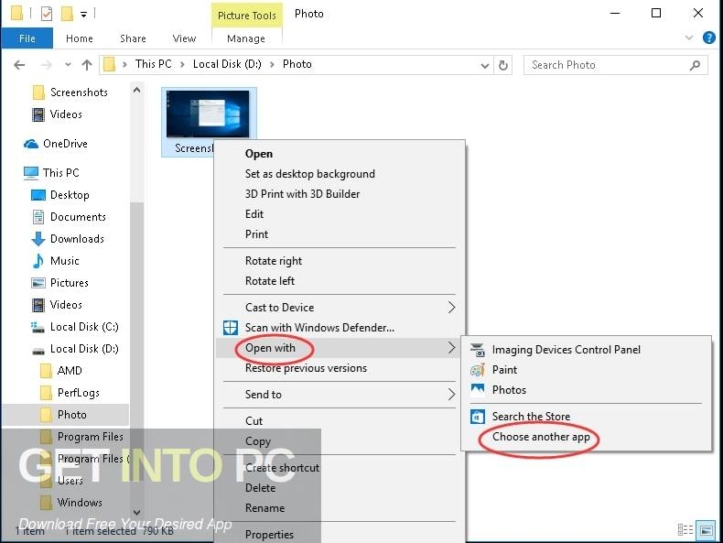Viewport: 723px width, 543px height.
Task: Click the Refresh button in the address bar
Action: (503, 65)
